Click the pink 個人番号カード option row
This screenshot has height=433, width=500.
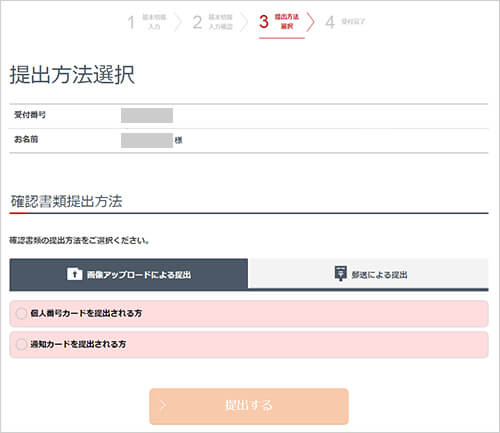pyautogui.click(x=249, y=313)
